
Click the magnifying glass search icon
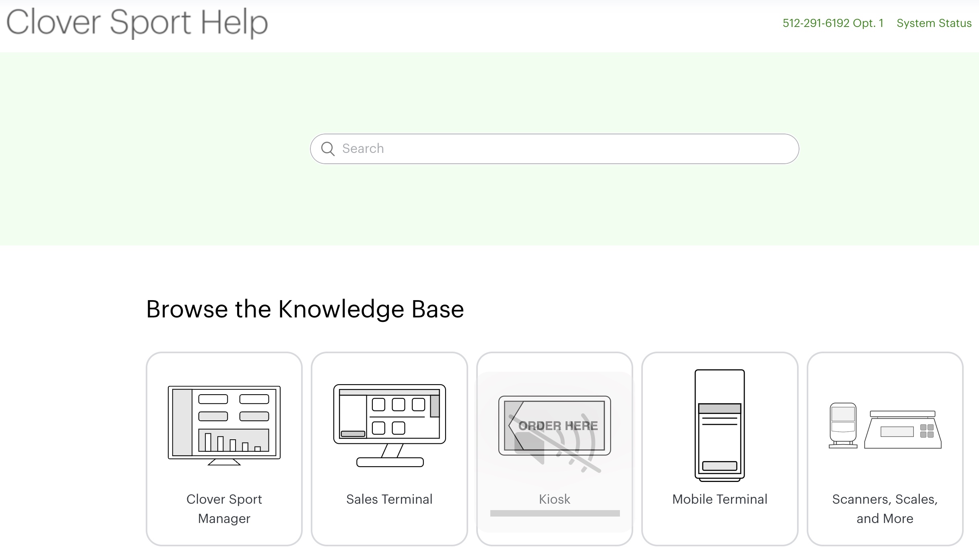click(x=328, y=149)
